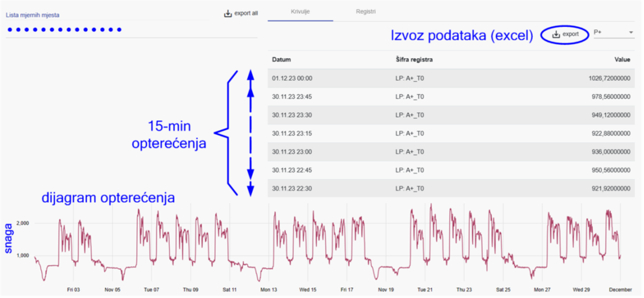Select the 01.12.23 00:00 table row
This screenshot has height=298, width=644.
pyautogui.click(x=450, y=78)
